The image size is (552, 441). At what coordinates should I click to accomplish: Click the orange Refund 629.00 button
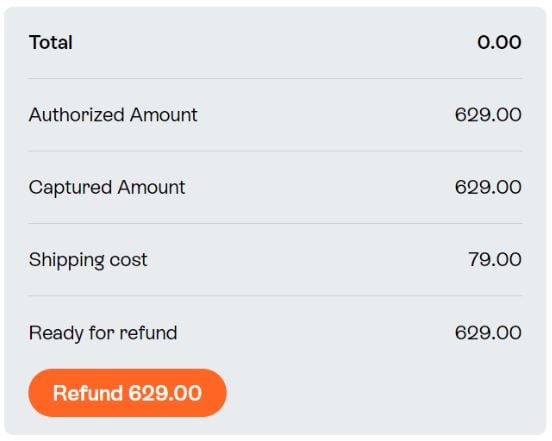[x=127, y=393]
